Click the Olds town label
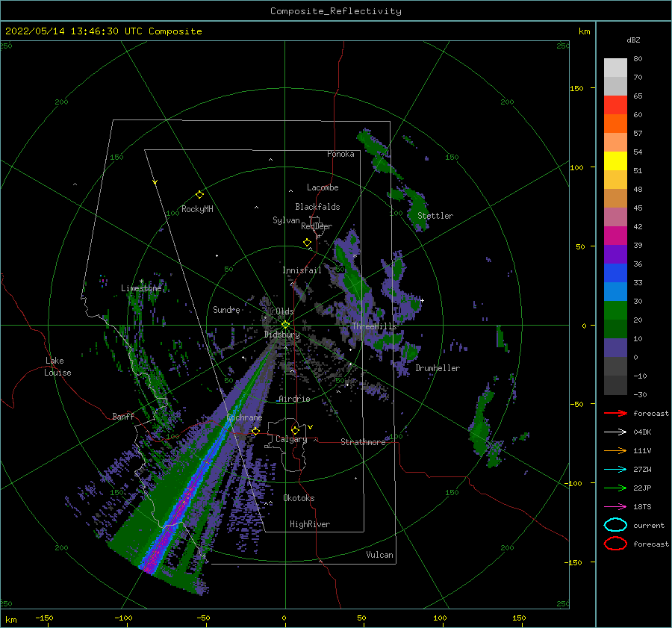The image size is (672, 628). [284, 311]
